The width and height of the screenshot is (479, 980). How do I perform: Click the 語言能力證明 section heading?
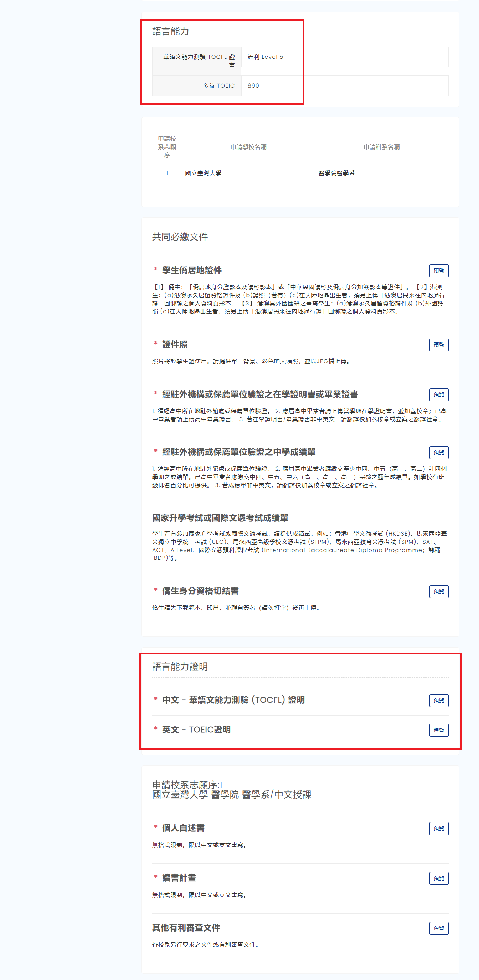tap(180, 666)
